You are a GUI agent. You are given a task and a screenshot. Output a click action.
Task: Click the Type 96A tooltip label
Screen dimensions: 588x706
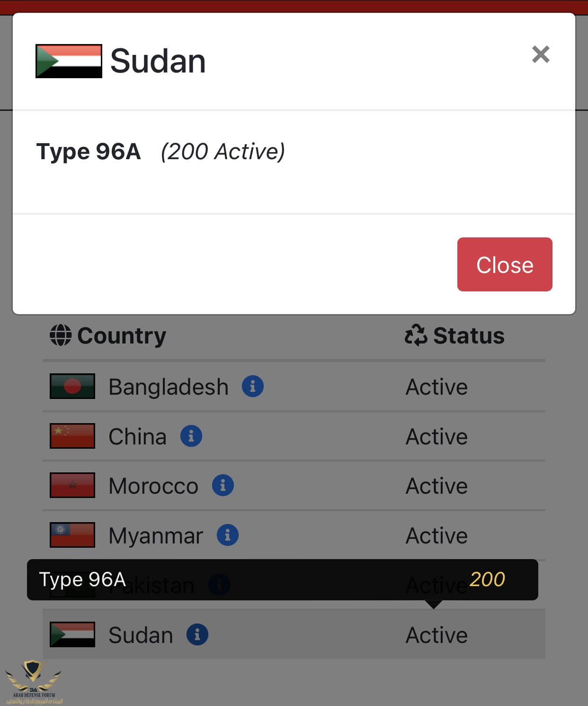pos(82,579)
